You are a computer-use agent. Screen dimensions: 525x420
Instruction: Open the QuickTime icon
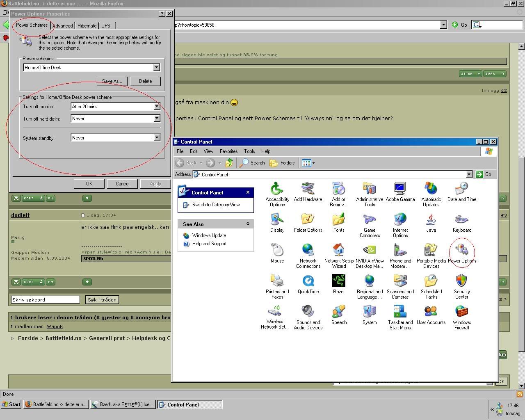[x=308, y=284]
